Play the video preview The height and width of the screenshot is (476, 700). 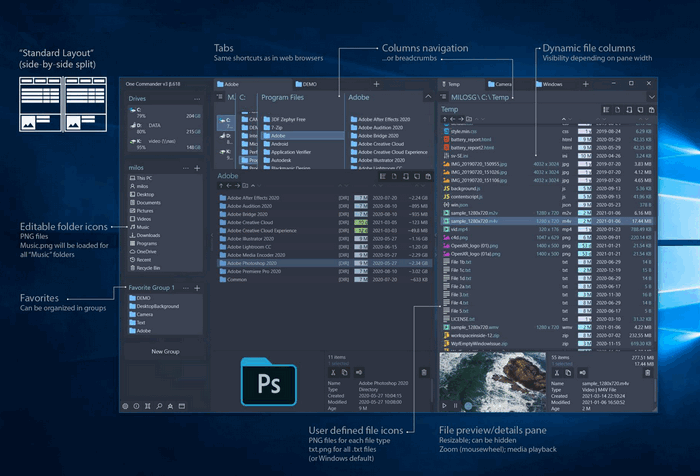click(x=444, y=405)
